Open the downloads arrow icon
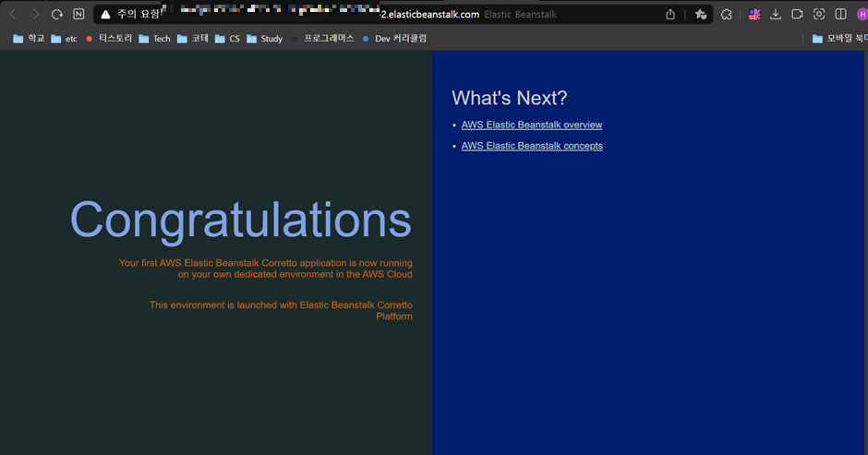868x455 pixels. (776, 15)
